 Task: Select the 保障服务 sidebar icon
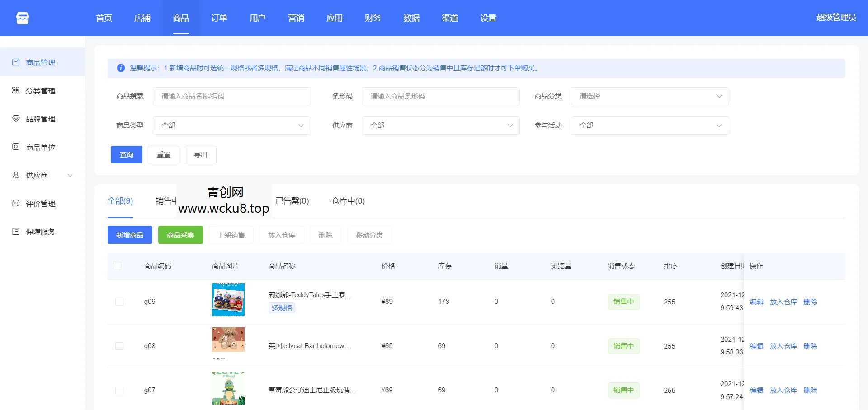coord(15,232)
